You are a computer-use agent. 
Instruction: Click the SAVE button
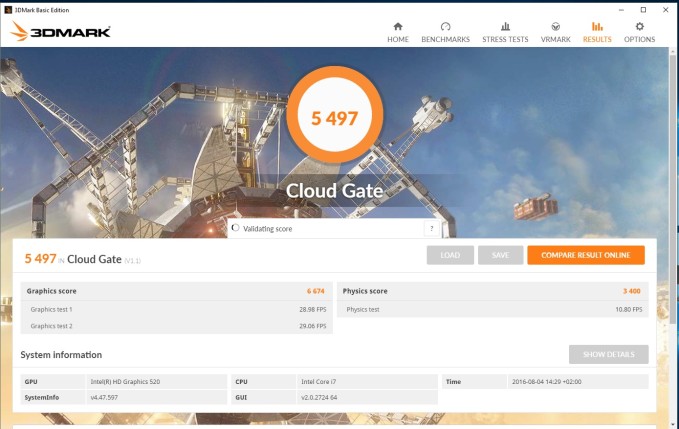(501, 255)
